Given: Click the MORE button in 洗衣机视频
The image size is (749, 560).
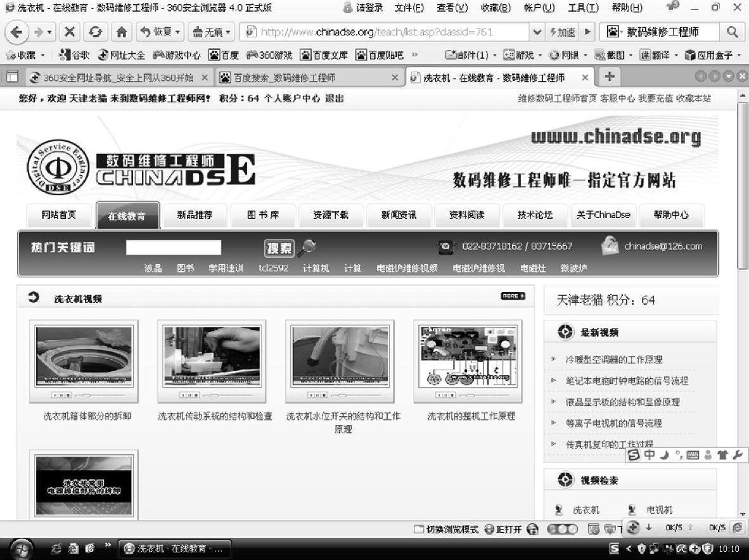Looking at the screenshot, I should click(x=513, y=296).
